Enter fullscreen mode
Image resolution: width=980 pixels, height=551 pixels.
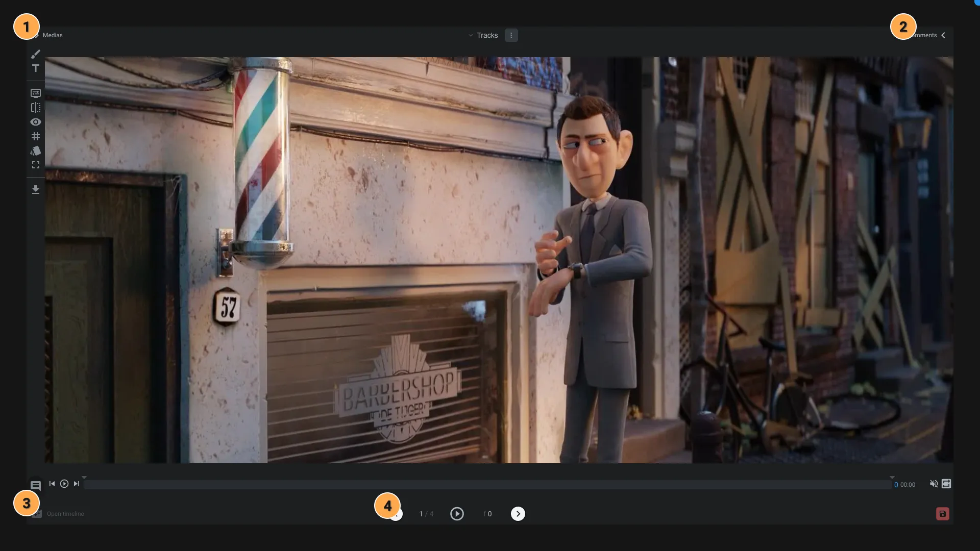[36, 165]
